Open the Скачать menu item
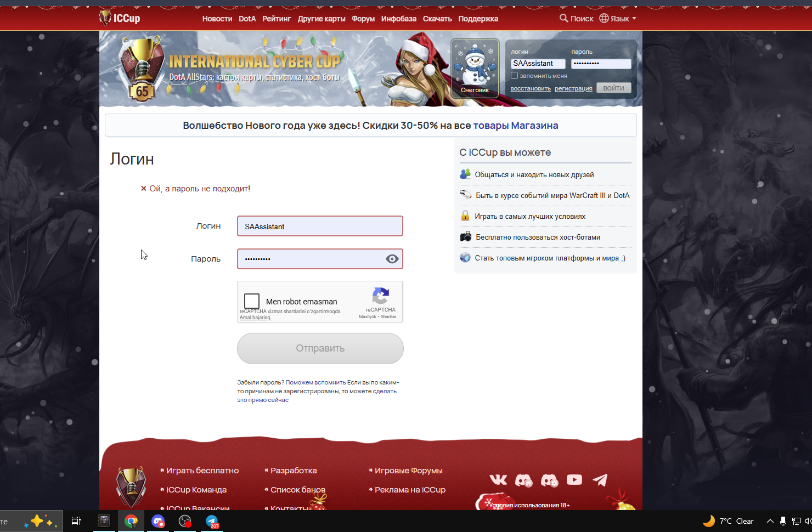Image resolution: width=812 pixels, height=532 pixels. coord(437,19)
